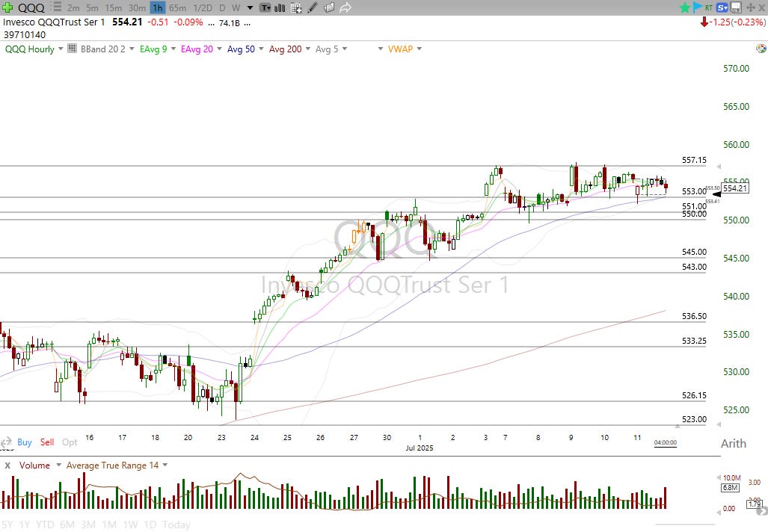Click the bar chart style icon

pyautogui.click(x=280, y=7)
